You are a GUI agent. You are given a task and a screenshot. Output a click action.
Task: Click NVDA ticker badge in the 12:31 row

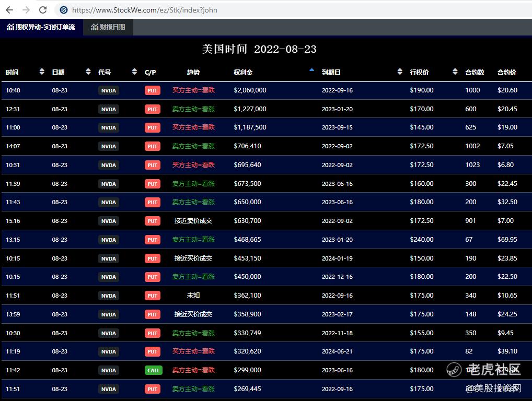click(x=109, y=109)
